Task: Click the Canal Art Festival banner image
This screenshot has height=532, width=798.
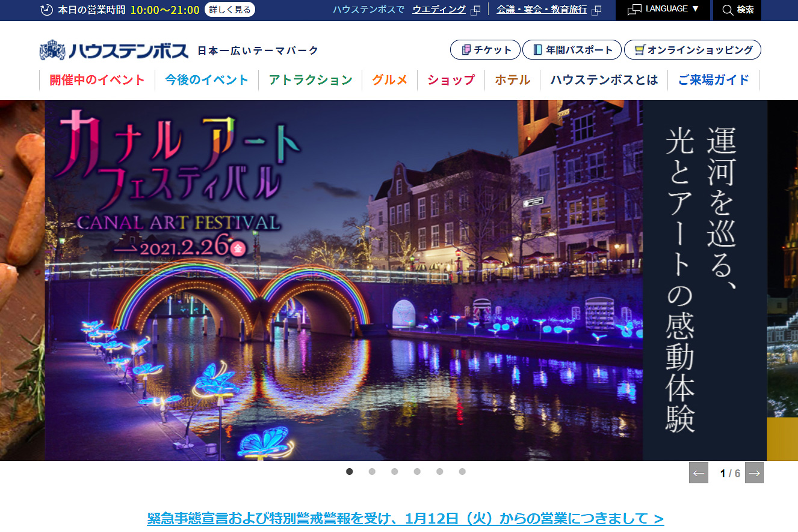Action: [406, 280]
